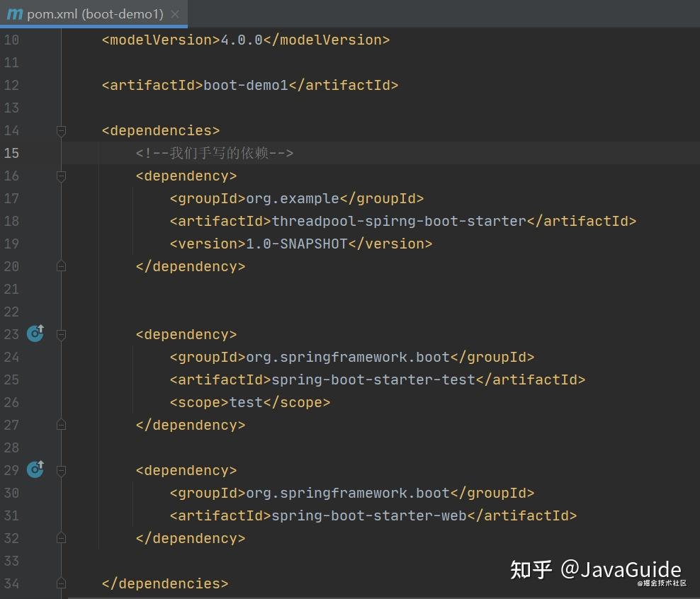The width and height of the screenshot is (700, 599).
Task: Click the Chinese comment on line 15
Action: 214,153
